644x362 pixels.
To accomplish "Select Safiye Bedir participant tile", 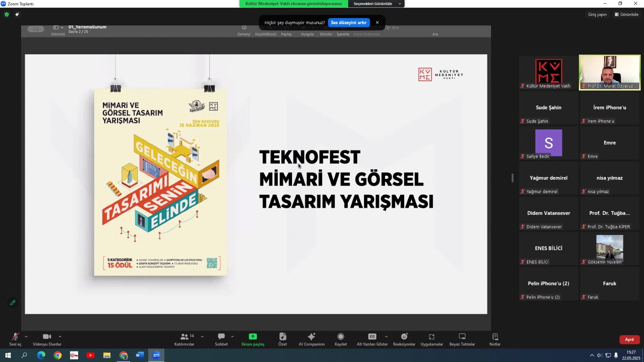I will coord(549,143).
